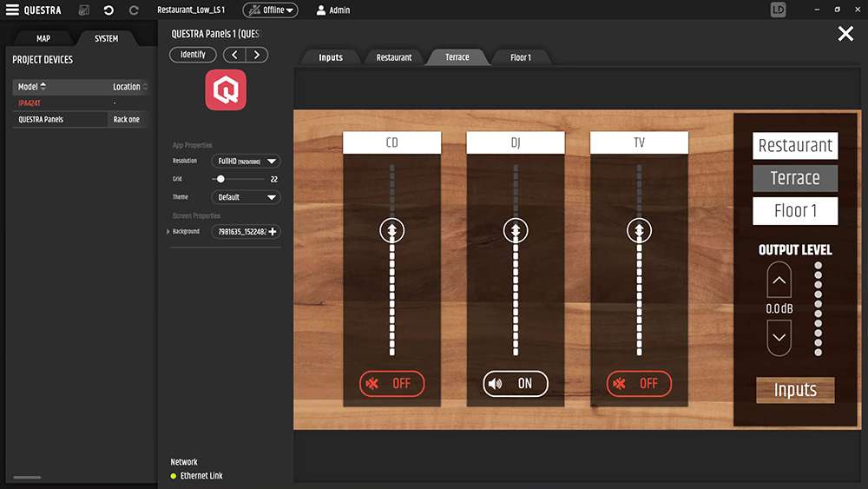Switch to the Restaurant tab
The width and height of the screenshot is (868, 489).
[x=394, y=57]
